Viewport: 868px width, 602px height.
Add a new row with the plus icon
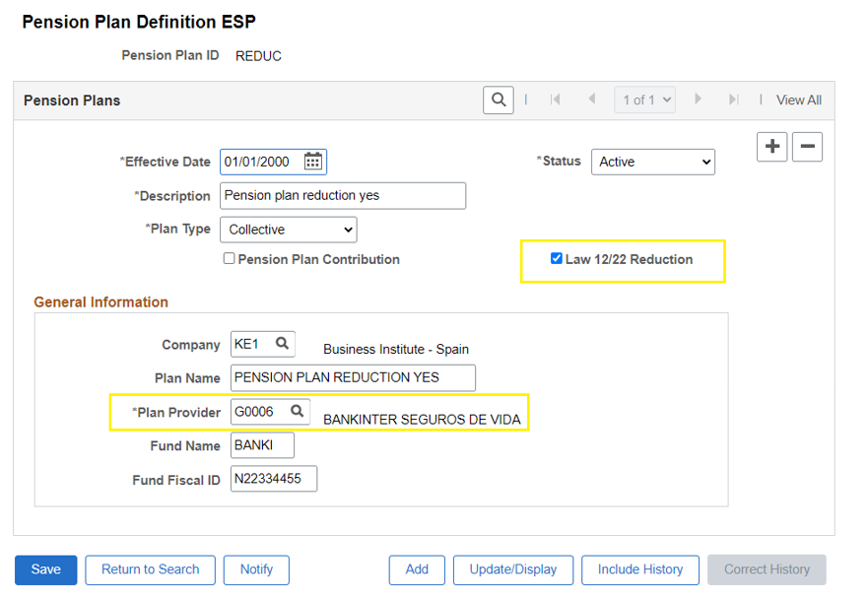point(771,146)
